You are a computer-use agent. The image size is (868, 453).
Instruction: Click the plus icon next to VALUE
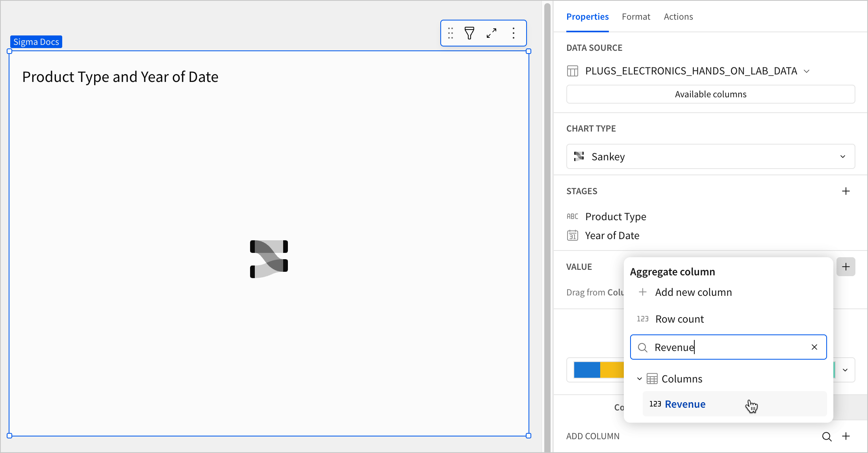point(846,267)
